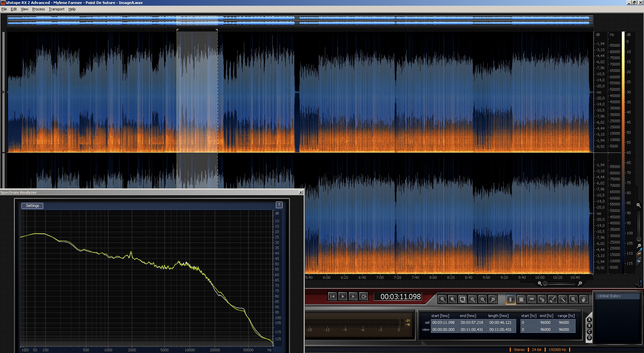The image size is (644, 353).
Task: Click the rewind to start transport button
Action: pos(332,297)
